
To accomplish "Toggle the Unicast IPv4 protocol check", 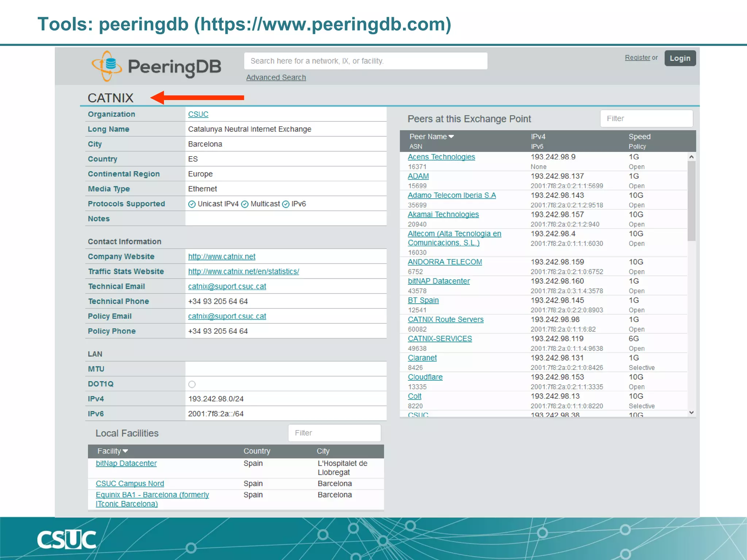I will 192,204.
